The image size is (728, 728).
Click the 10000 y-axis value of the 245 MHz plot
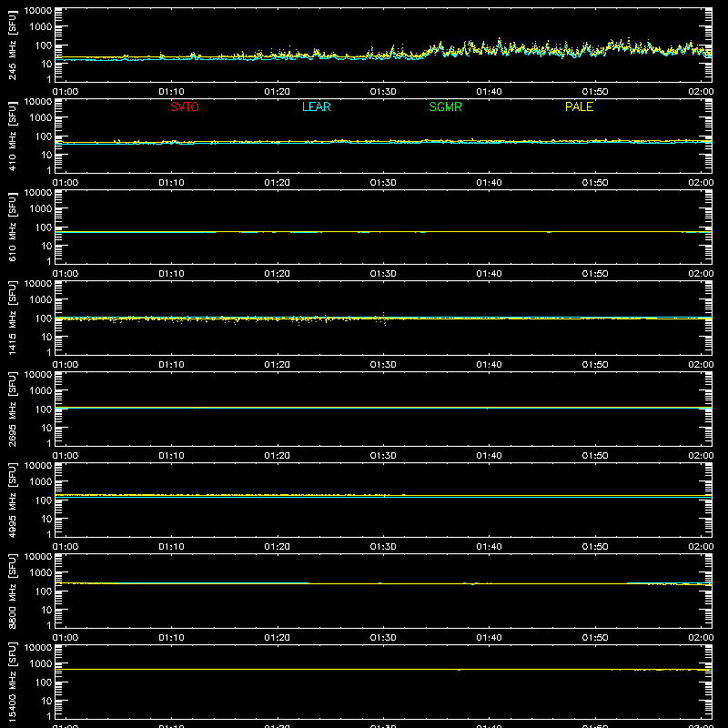[38, 11]
